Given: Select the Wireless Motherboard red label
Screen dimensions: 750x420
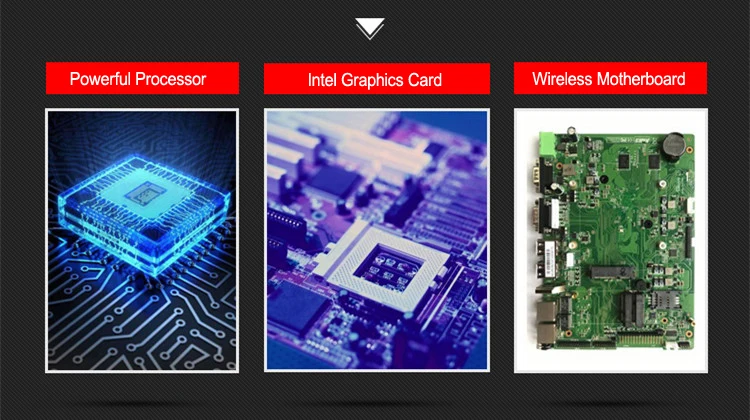Looking at the screenshot, I should pos(610,78).
